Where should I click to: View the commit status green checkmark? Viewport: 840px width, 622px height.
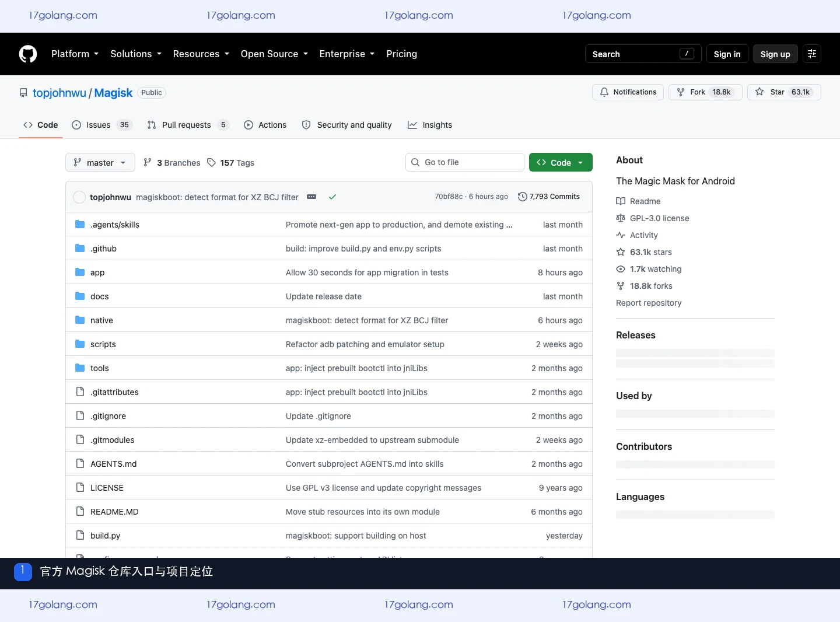332,197
